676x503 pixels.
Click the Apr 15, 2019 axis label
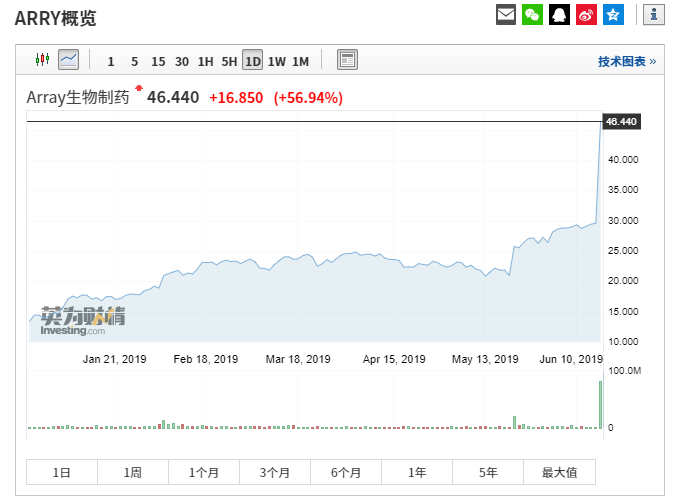click(x=394, y=359)
